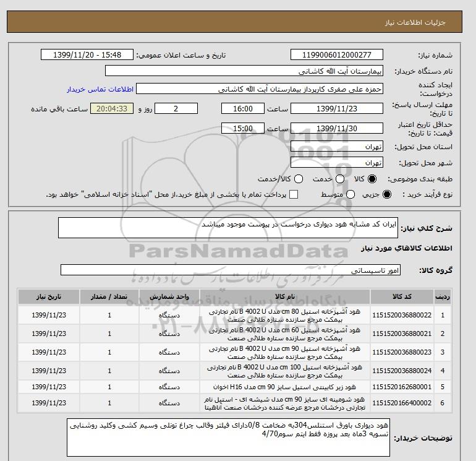Viewport: 476px width, 461px height.
Task: Select product code 115152003688​0022
Action: [x=402, y=315]
